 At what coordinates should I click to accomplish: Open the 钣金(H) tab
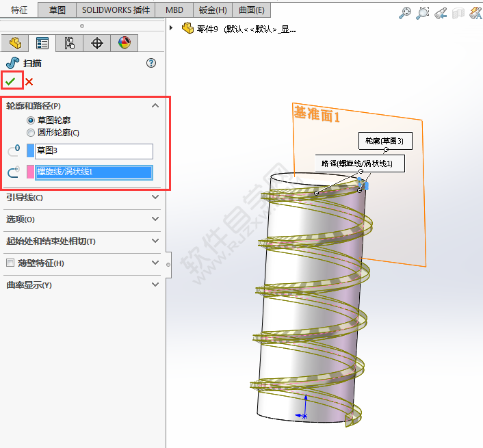coord(213,10)
